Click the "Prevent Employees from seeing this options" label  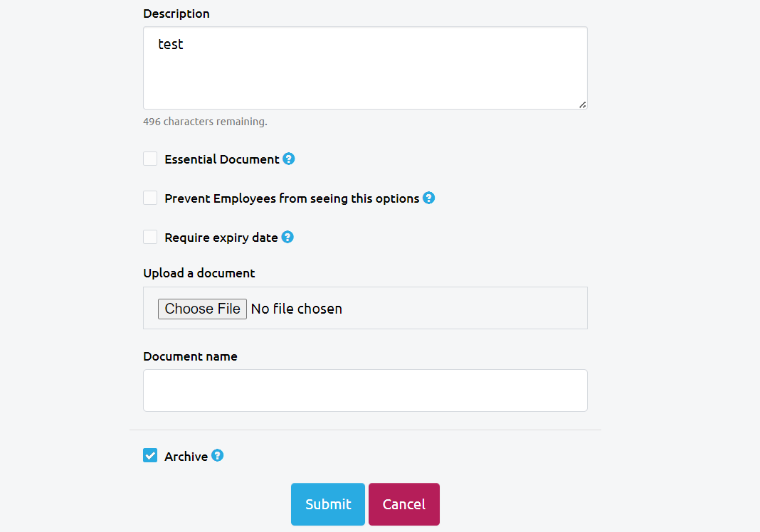click(292, 198)
